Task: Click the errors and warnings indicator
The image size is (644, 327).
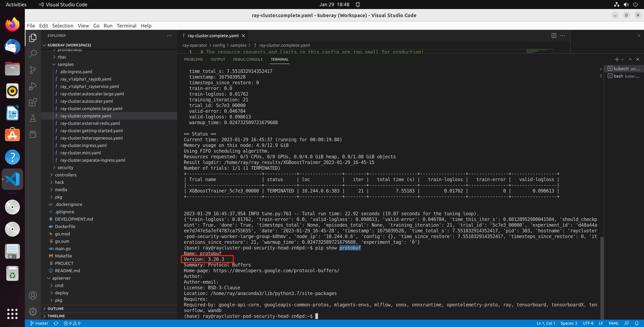Action: pyautogui.click(x=72, y=323)
